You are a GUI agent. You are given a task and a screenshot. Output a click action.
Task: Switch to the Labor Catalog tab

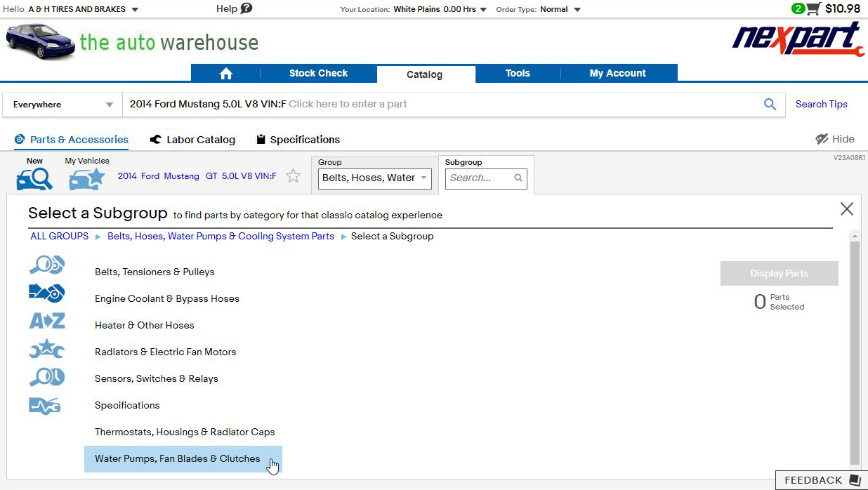tap(192, 140)
